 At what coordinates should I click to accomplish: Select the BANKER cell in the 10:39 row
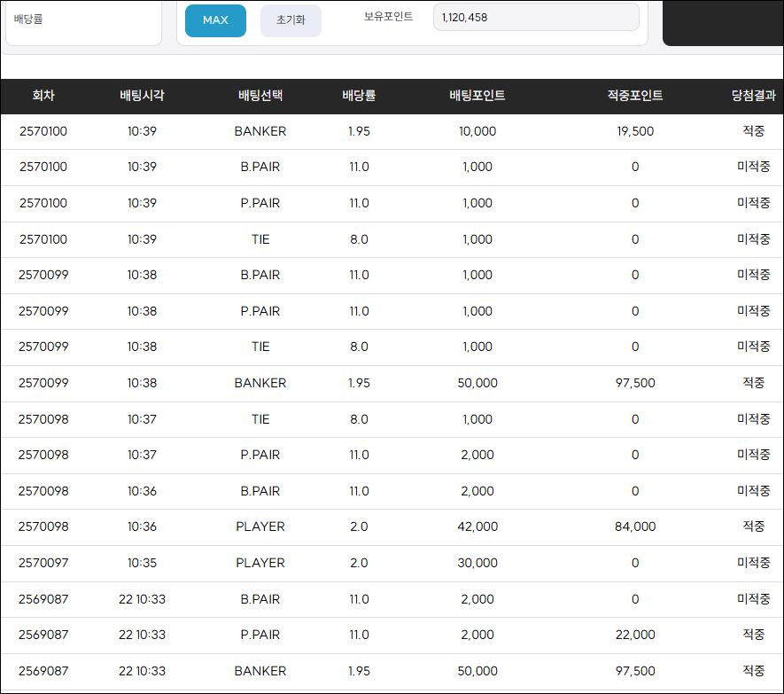click(260, 131)
